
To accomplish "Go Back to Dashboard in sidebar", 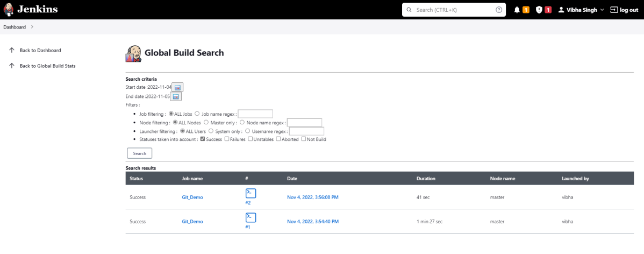I will coord(40,50).
